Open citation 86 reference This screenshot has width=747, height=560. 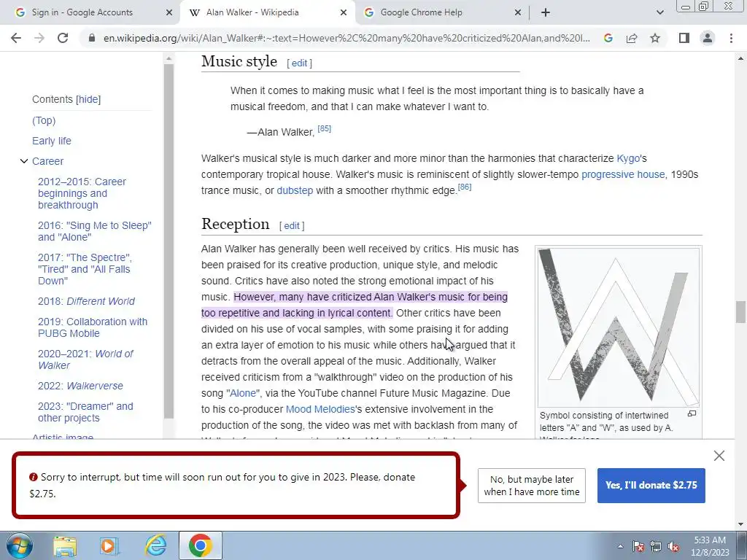465,187
